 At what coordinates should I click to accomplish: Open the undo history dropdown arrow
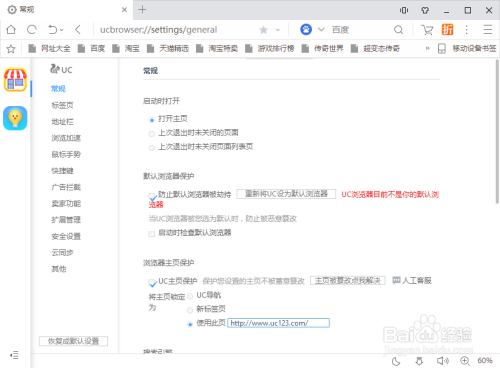tap(62, 30)
